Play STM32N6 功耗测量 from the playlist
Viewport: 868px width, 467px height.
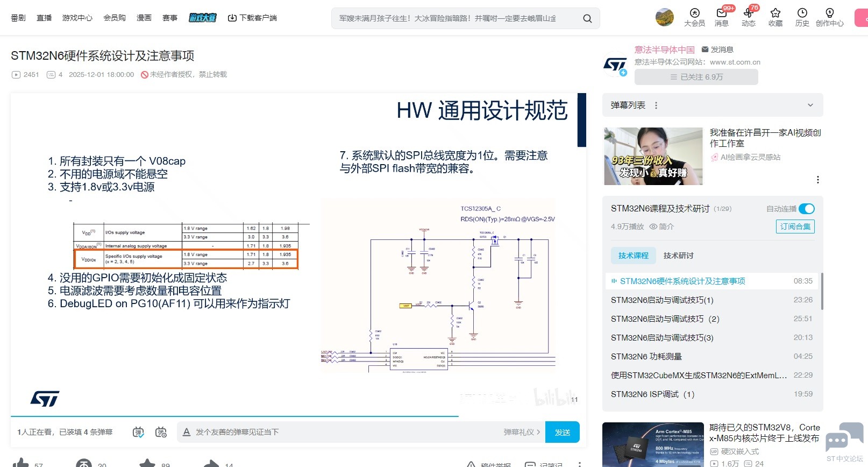click(x=646, y=356)
